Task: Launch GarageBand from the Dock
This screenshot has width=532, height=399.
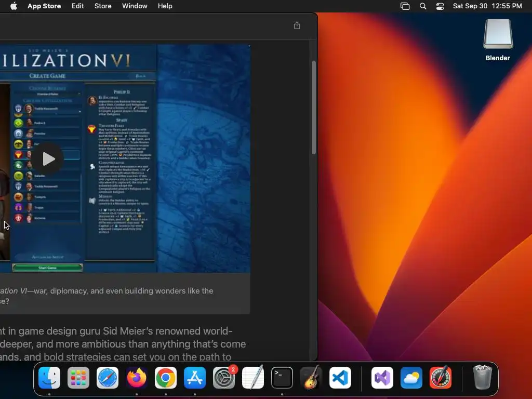Action: pyautogui.click(x=311, y=378)
